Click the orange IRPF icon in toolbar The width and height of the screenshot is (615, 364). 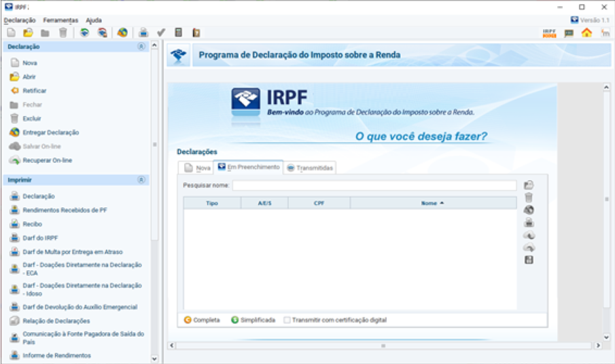(550, 33)
